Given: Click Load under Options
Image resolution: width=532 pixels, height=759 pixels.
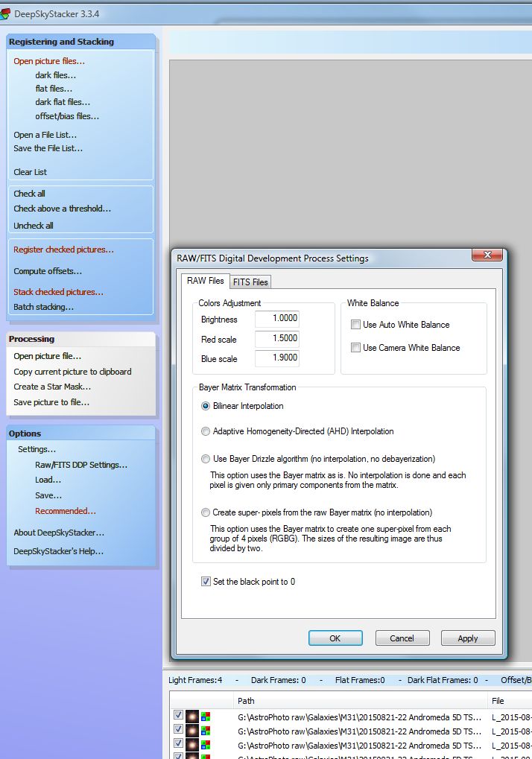Looking at the screenshot, I should click(48, 480).
